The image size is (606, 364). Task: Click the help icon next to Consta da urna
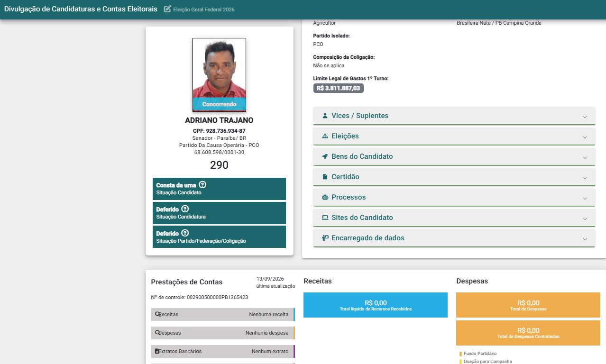point(202,185)
